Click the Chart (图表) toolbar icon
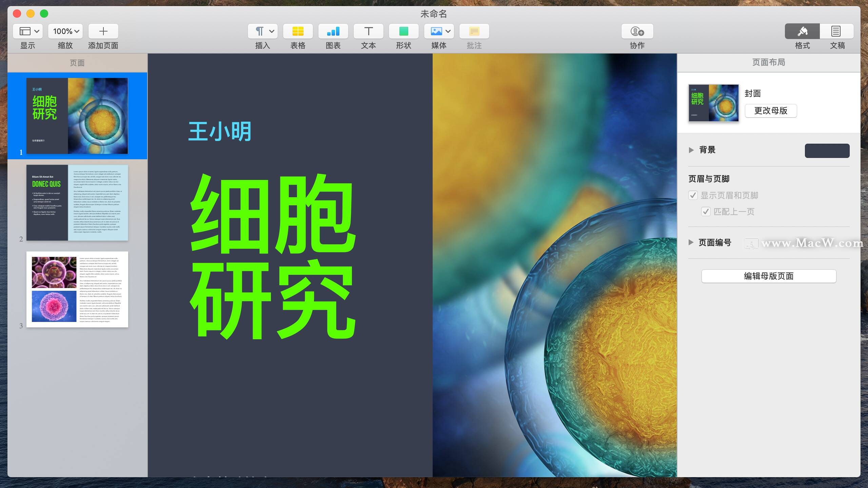The width and height of the screenshot is (868, 488). coord(333,31)
